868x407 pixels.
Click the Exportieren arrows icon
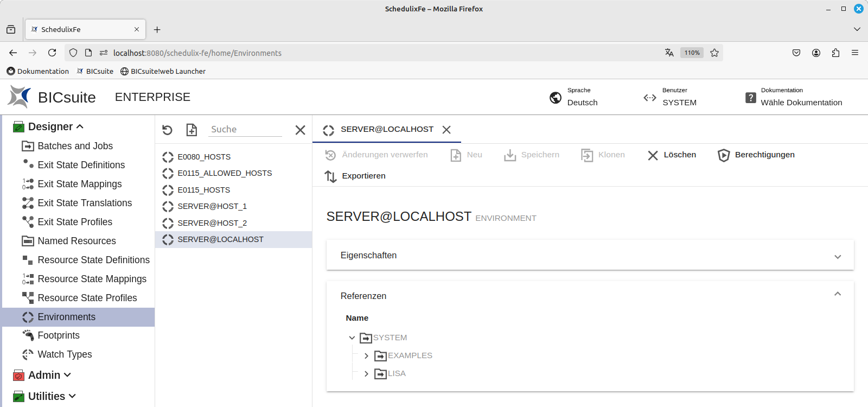pyautogui.click(x=330, y=176)
